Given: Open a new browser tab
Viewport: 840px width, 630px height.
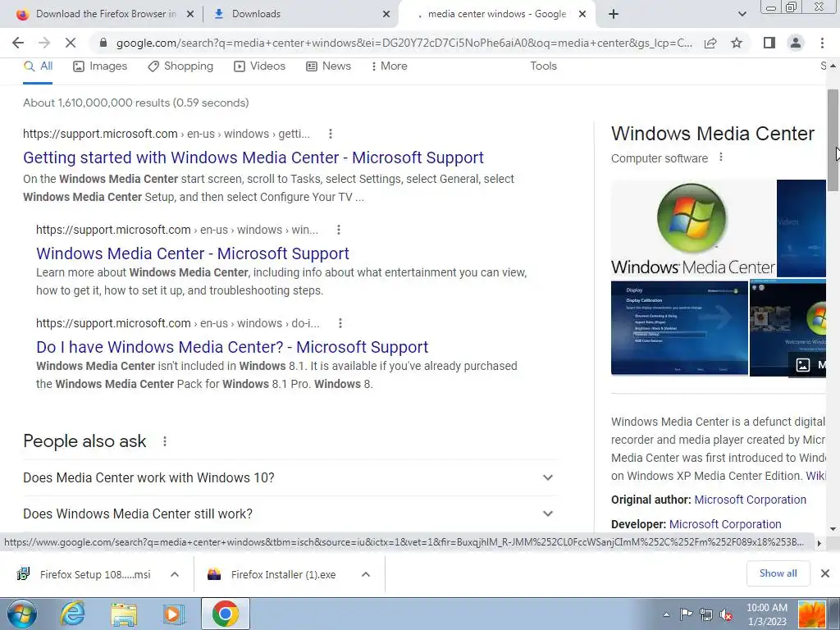Looking at the screenshot, I should click(614, 14).
